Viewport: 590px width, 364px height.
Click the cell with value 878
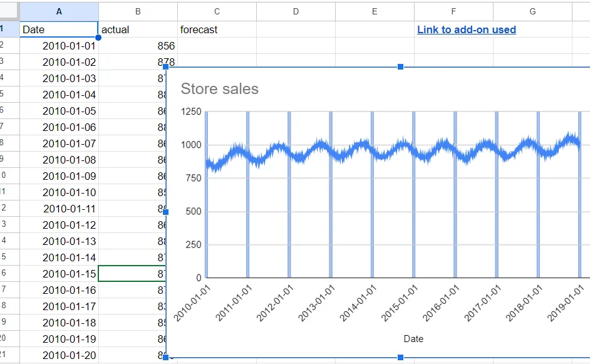coord(138,62)
